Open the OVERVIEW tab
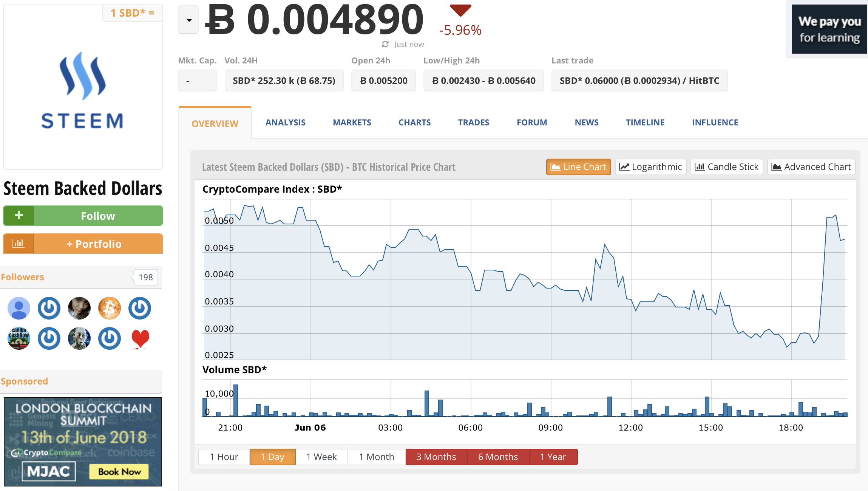The width and height of the screenshot is (868, 491). tap(215, 124)
